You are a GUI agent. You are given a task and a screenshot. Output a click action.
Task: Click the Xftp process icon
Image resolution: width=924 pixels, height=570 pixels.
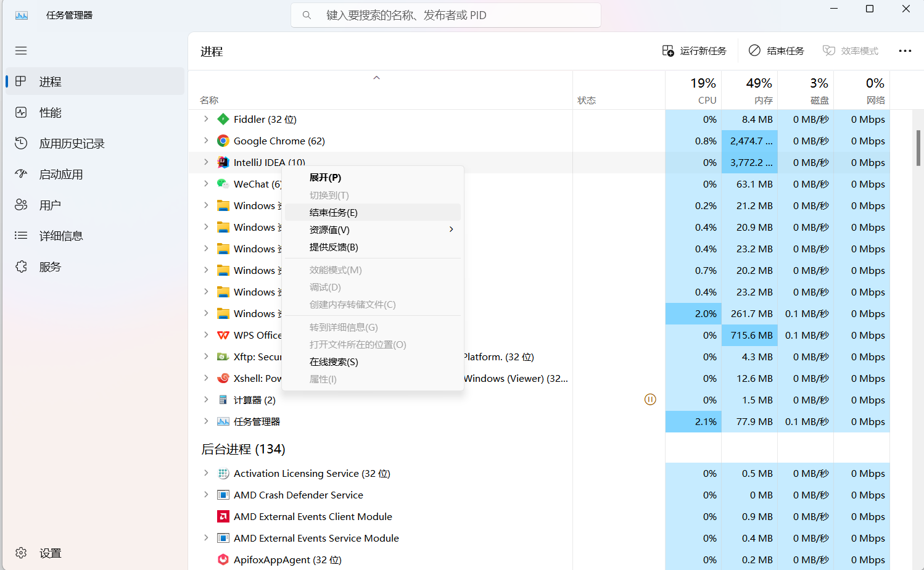223,357
